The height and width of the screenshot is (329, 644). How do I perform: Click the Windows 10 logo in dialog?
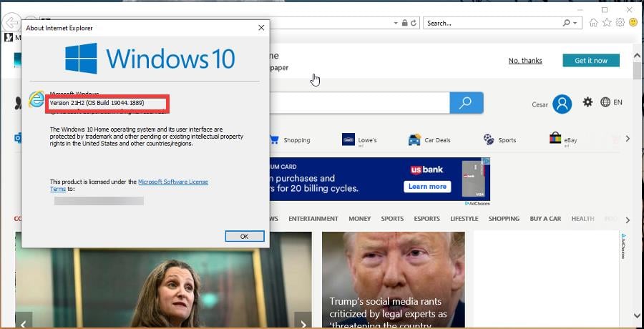pos(150,59)
